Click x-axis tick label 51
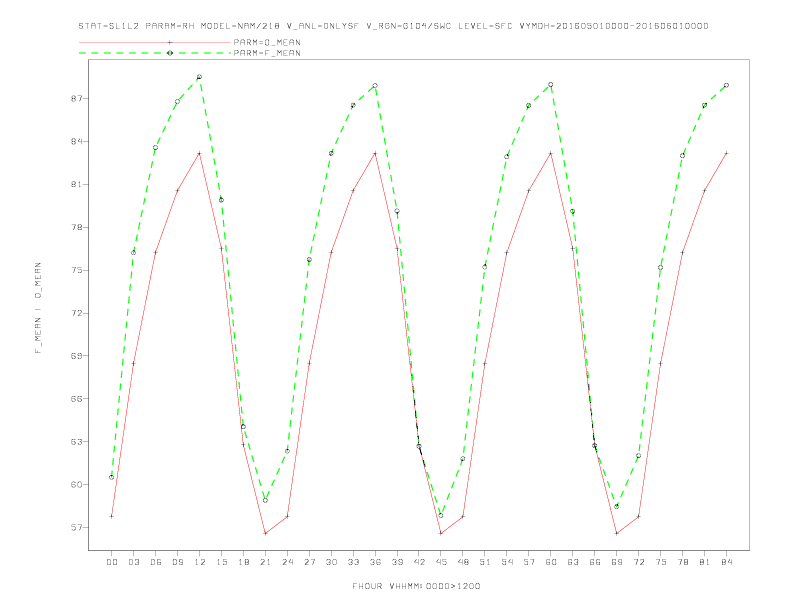Screen dimensions: 792x612 point(485,562)
